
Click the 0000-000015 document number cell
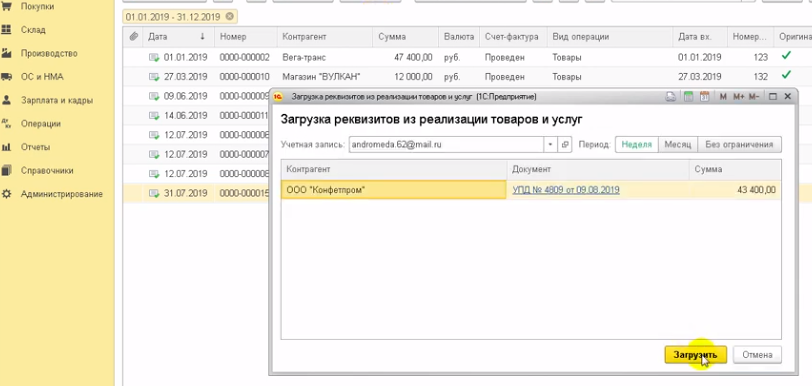[x=242, y=193]
